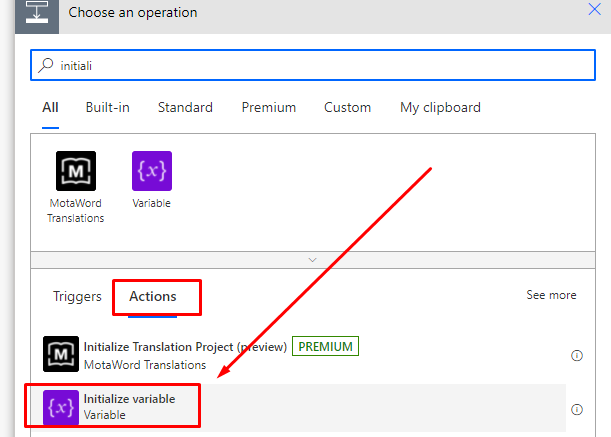The image size is (611, 437).
Task: Click the purple Initialize variable icon
Action: [x=62, y=407]
